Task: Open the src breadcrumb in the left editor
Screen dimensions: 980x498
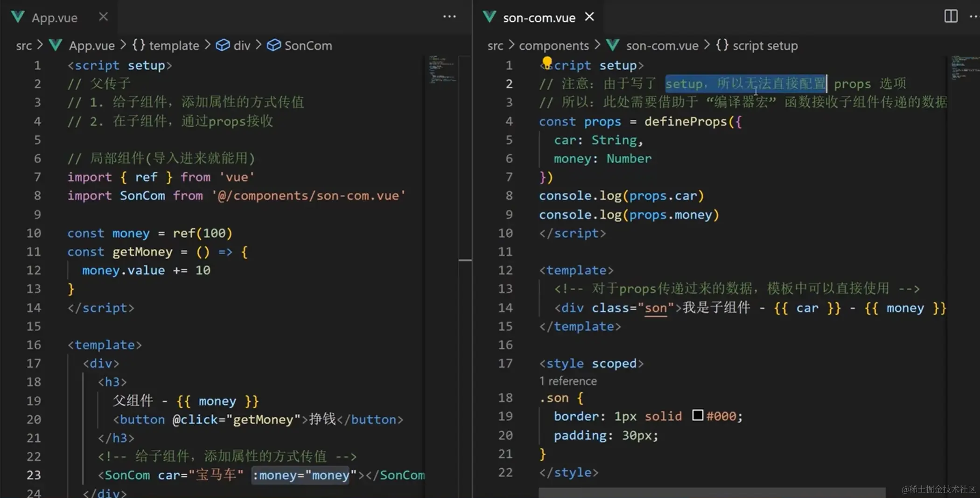Action: [x=24, y=46]
